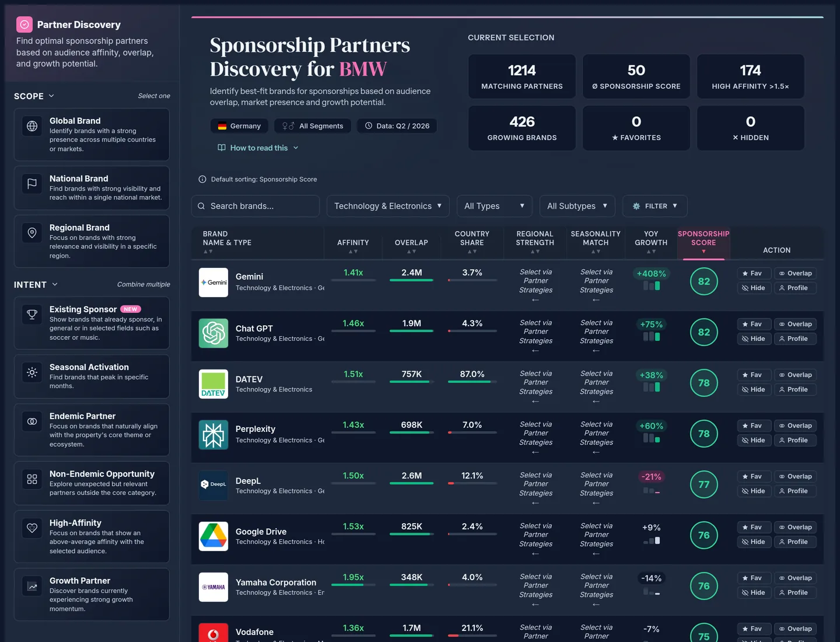Click the Search brands input field
Screen dimensions: 840x642
click(256, 206)
